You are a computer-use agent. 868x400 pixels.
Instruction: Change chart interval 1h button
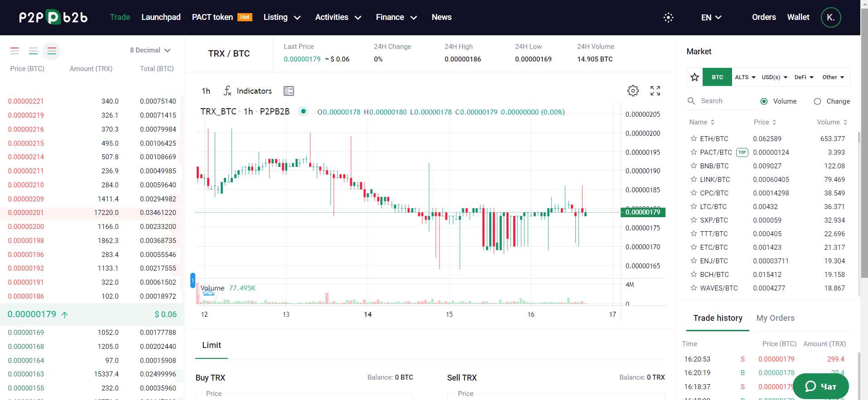[x=206, y=91]
